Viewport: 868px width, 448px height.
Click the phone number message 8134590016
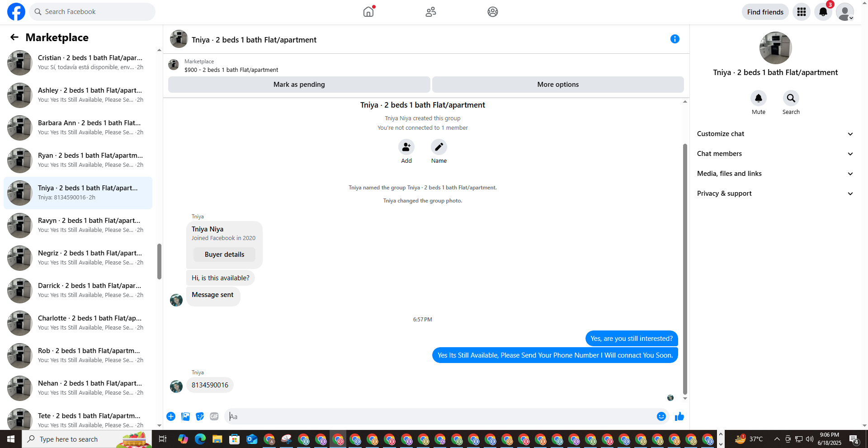pyautogui.click(x=210, y=385)
